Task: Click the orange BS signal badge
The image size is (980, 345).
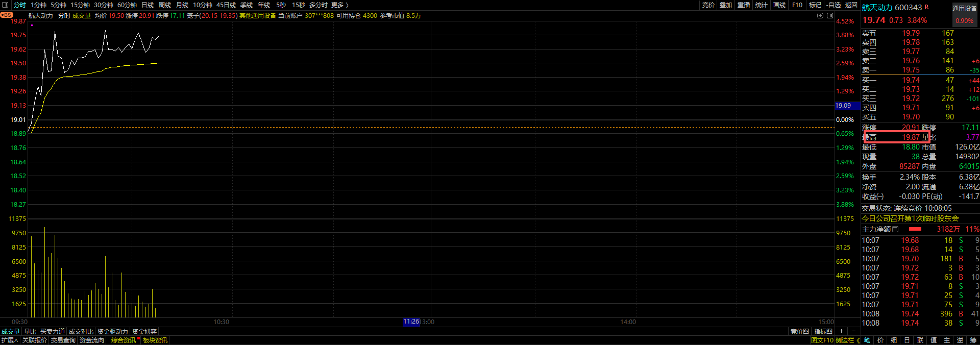Action: coord(7,15)
